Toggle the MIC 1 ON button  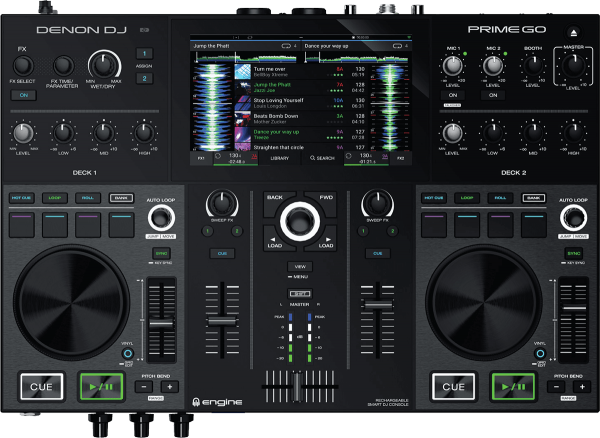[453, 95]
